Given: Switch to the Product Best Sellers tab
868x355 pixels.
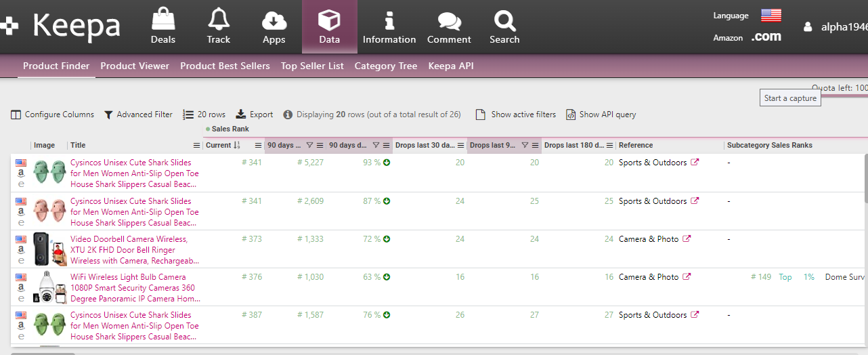Looking at the screenshot, I should tap(225, 66).
